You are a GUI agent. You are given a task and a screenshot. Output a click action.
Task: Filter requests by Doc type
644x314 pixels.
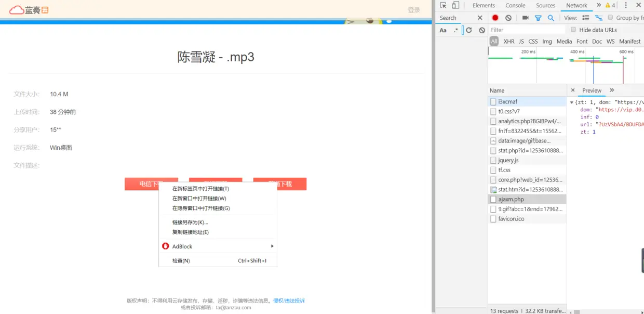pos(597,41)
